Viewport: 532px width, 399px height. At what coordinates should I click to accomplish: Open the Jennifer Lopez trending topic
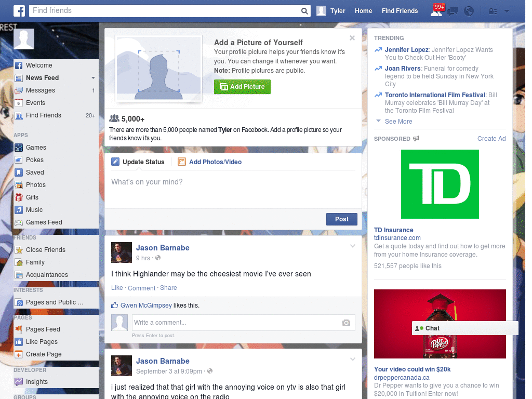pyautogui.click(x=406, y=50)
